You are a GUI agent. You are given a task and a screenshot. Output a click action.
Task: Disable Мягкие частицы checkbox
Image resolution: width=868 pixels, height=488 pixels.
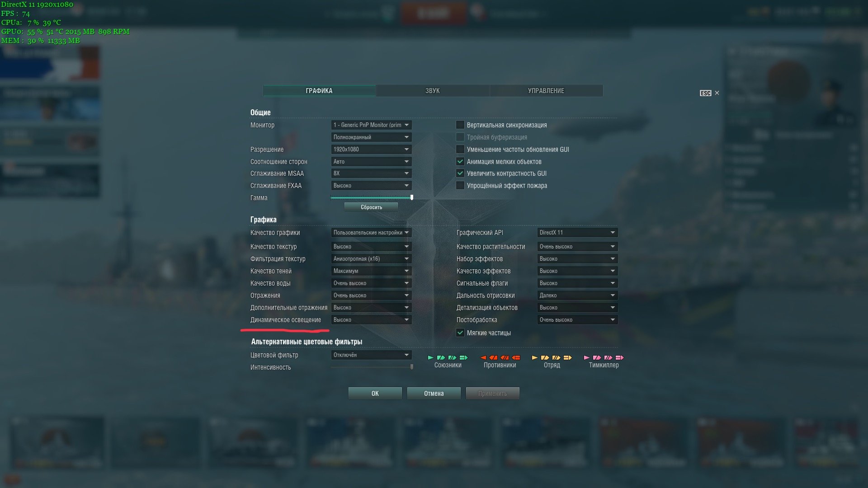(x=460, y=333)
